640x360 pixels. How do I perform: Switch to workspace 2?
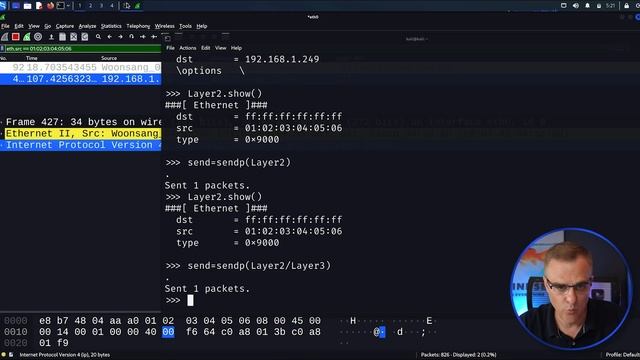[x=91, y=6]
